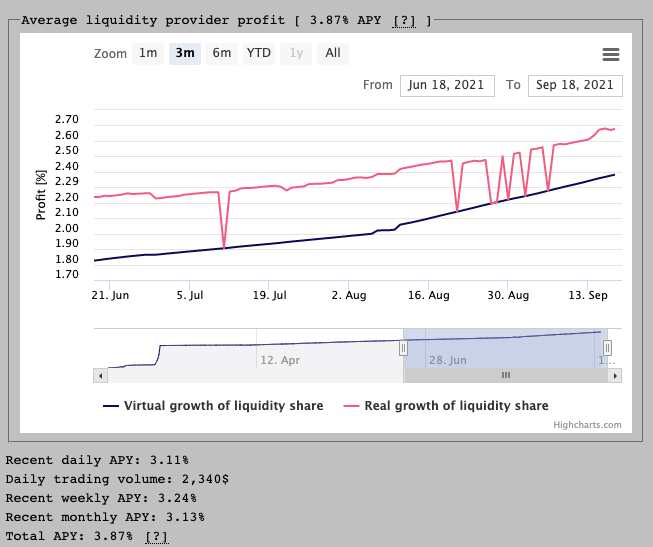Click the disabled 1y zoom button

[x=296, y=54]
